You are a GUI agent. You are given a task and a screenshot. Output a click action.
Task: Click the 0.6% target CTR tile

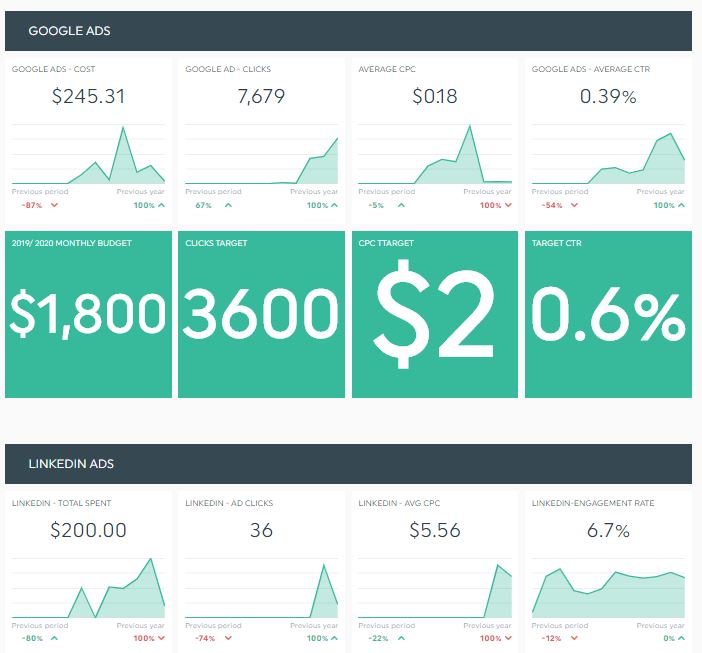coord(608,314)
